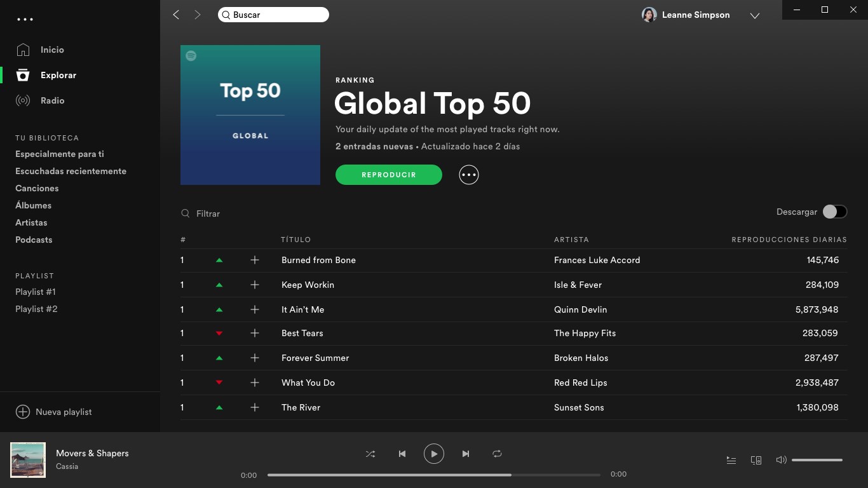
Task: Open Canciones in library
Action: [x=37, y=188]
